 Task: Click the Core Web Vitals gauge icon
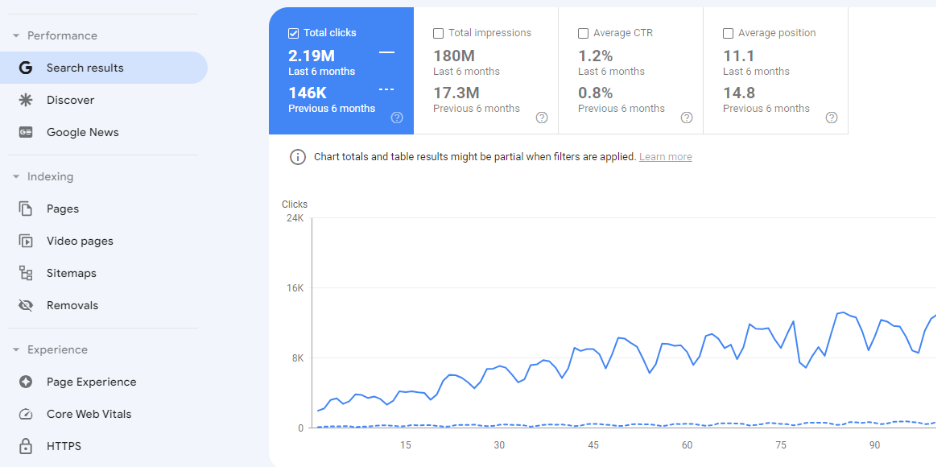coord(26,414)
